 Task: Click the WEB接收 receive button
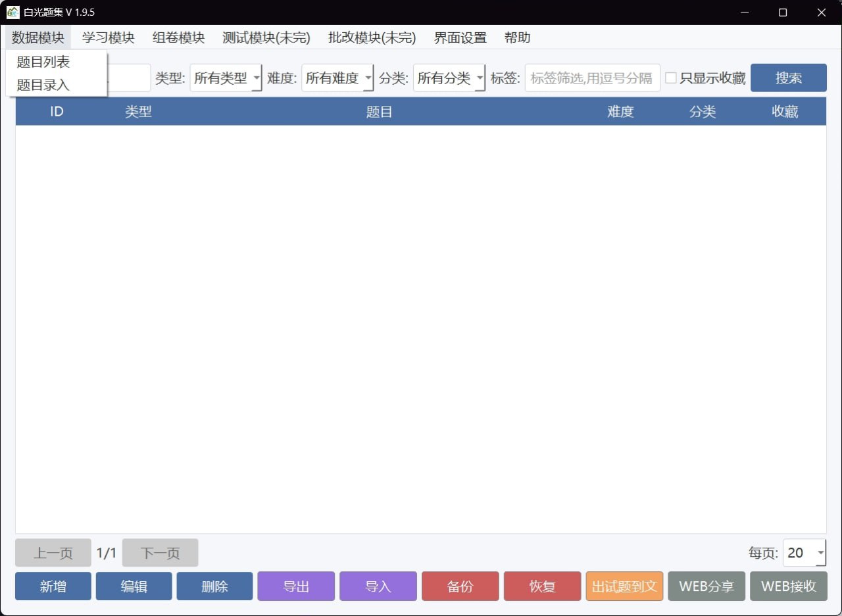pyautogui.click(x=788, y=586)
